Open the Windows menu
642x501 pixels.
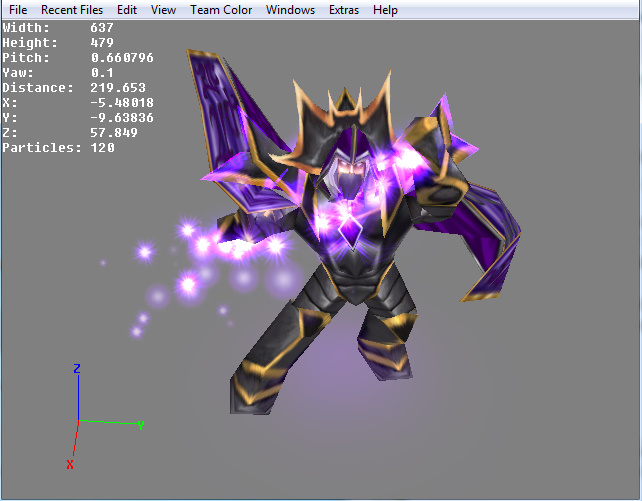(x=290, y=9)
